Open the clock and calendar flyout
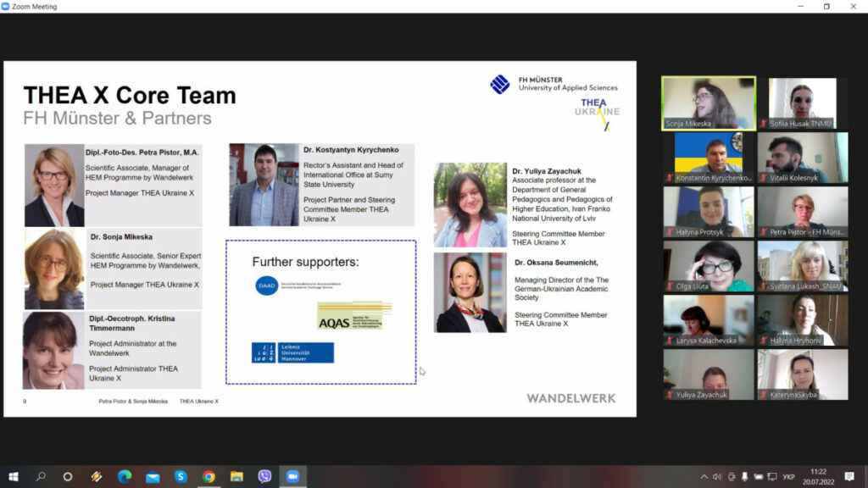The image size is (868, 488). tap(818, 477)
